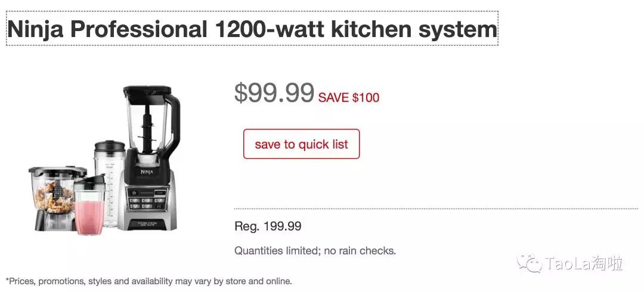The image size is (644, 292).
Task: Click the prices and promotions disclaimer footnote
Action: click(x=148, y=281)
